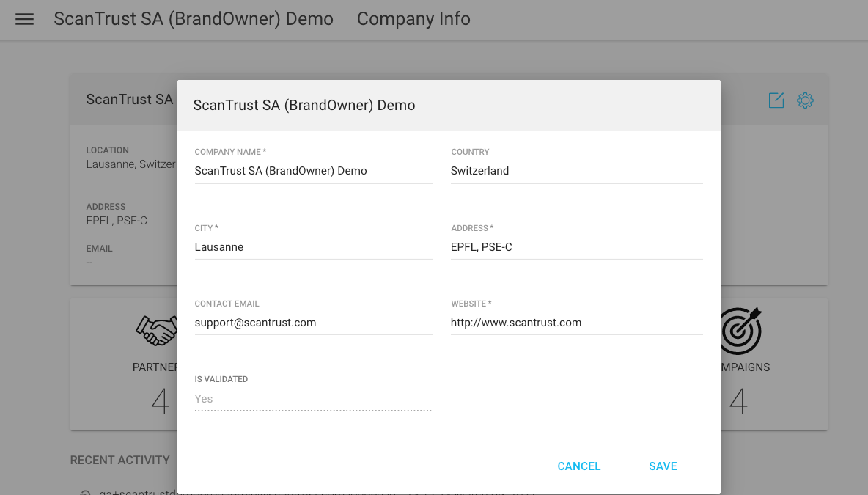Select the Country field showing Switzerland
The image size is (868, 495).
[x=576, y=171]
